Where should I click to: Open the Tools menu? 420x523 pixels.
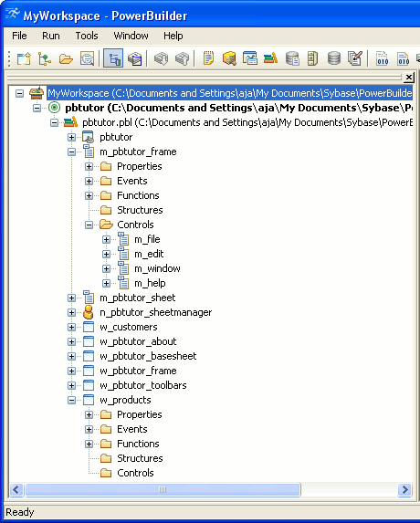pyautogui.click(x=87, y=36)
